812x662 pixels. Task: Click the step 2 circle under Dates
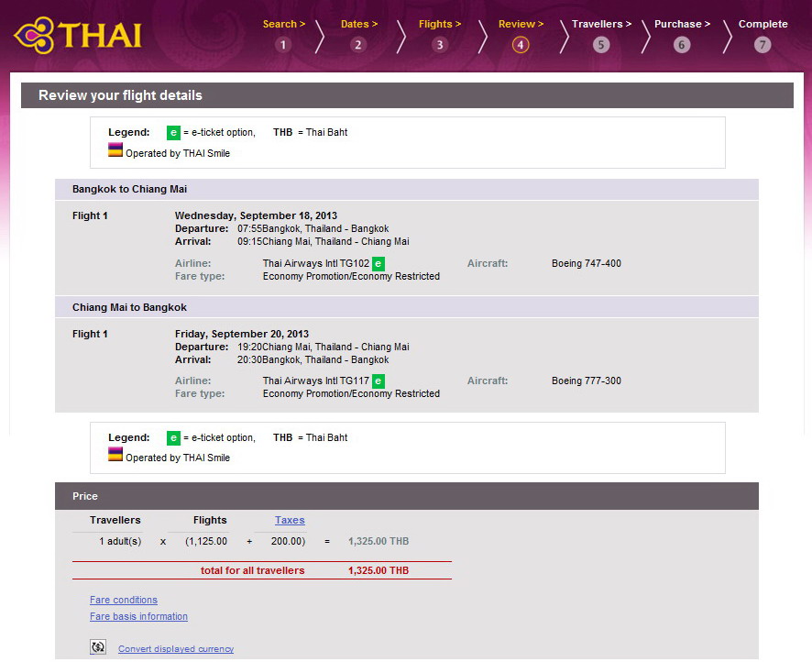point(357,45)
